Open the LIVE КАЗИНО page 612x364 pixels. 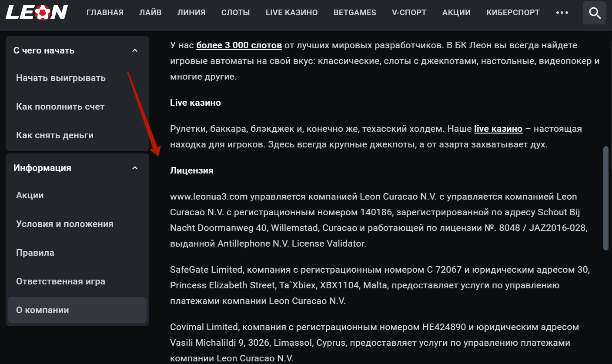[x=291, y=12]
